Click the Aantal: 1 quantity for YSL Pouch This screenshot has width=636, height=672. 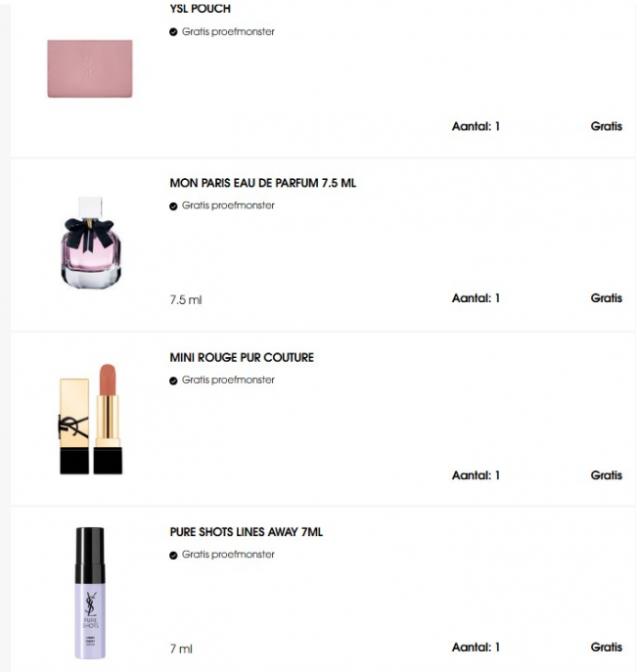476,126
